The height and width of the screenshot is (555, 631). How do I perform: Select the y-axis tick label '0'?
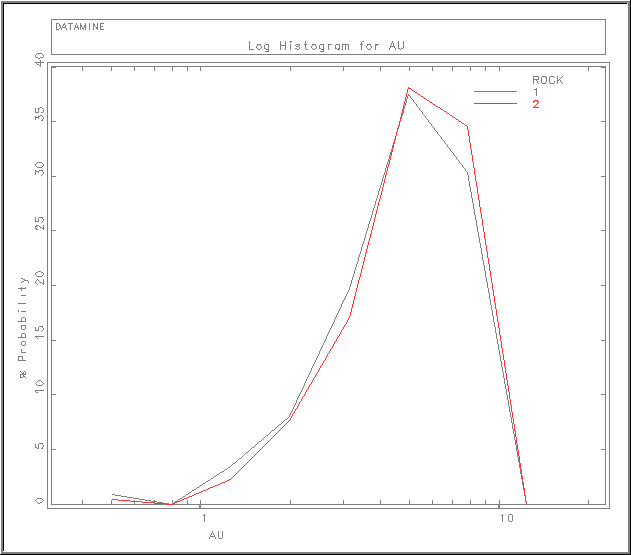(40, 502)
